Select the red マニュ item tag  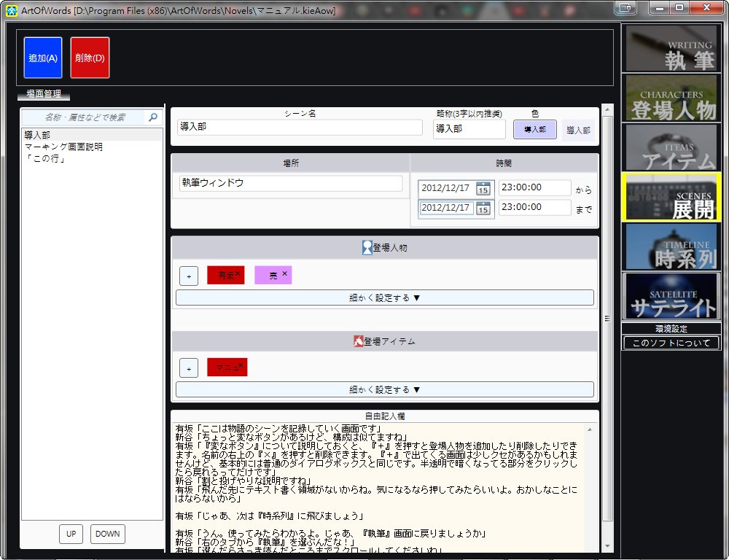[227, 367]
